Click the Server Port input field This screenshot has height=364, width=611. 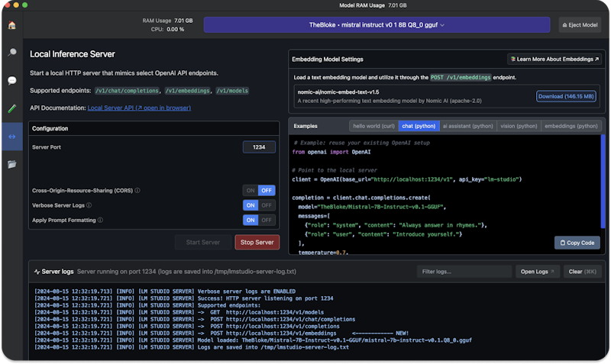pos(259,147)
